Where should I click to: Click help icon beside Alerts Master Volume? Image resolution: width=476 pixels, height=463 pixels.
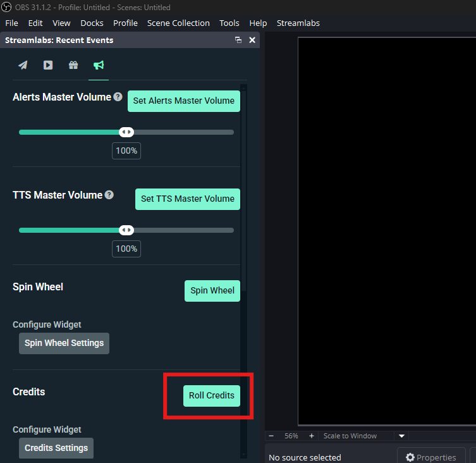pos(118,97)
